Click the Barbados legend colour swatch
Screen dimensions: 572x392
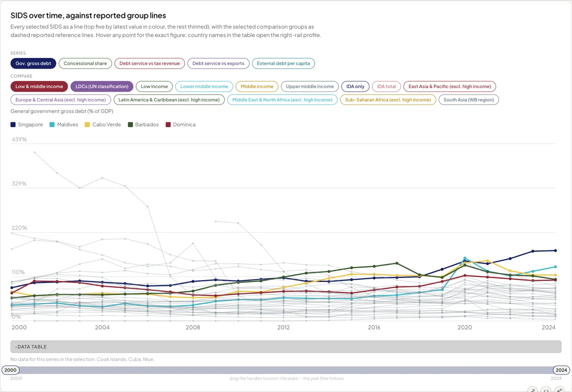(x=130, y=125)
